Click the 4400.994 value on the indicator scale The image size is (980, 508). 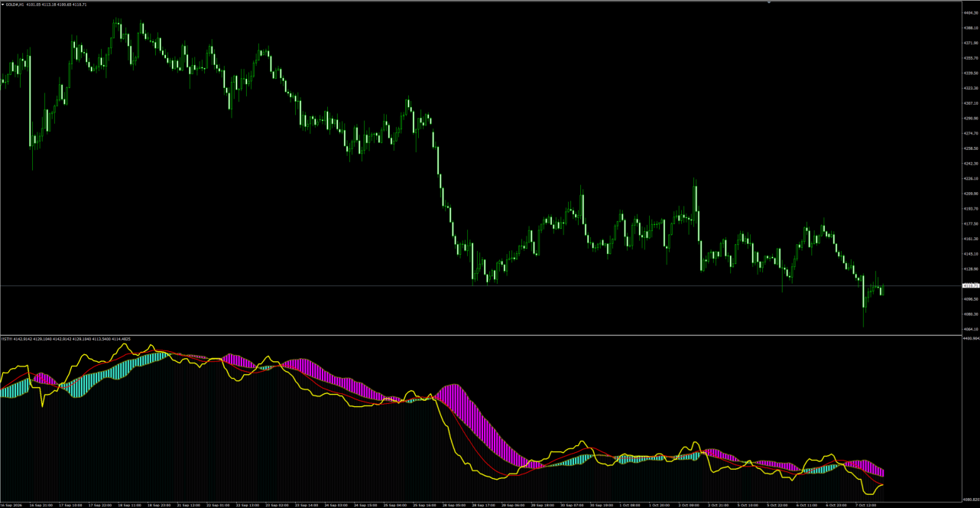click(971, 338)
